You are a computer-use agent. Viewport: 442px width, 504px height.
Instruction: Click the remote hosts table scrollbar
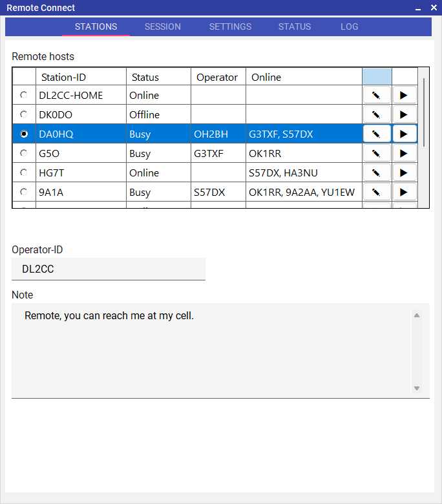424,112
